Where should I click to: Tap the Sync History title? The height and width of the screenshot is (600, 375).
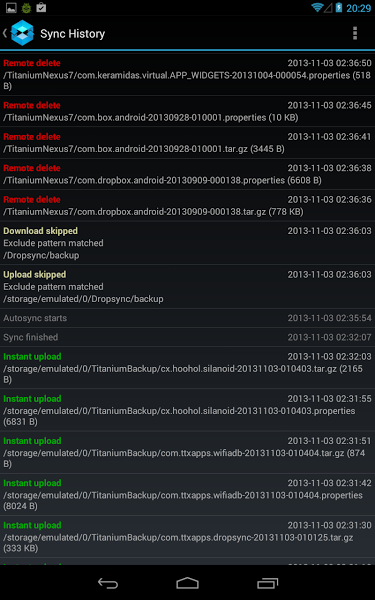point(73,34)
